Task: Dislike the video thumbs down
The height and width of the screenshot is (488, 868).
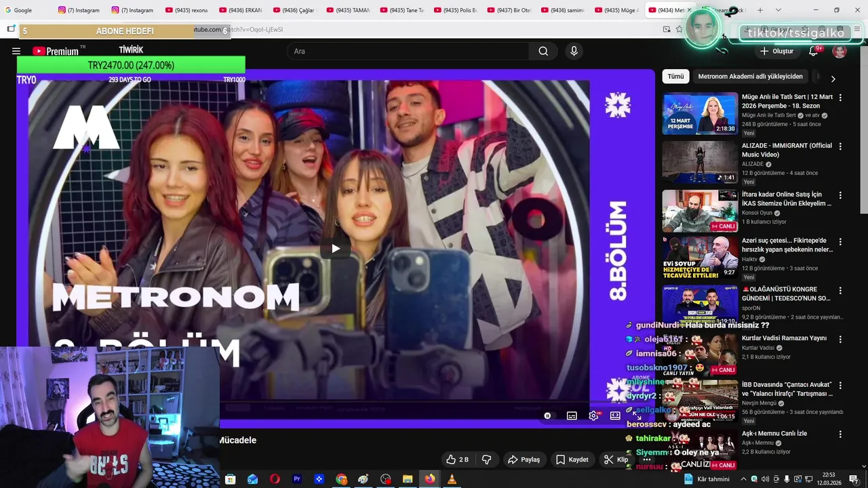Action: pyautogui.click(x=486, y=460)
